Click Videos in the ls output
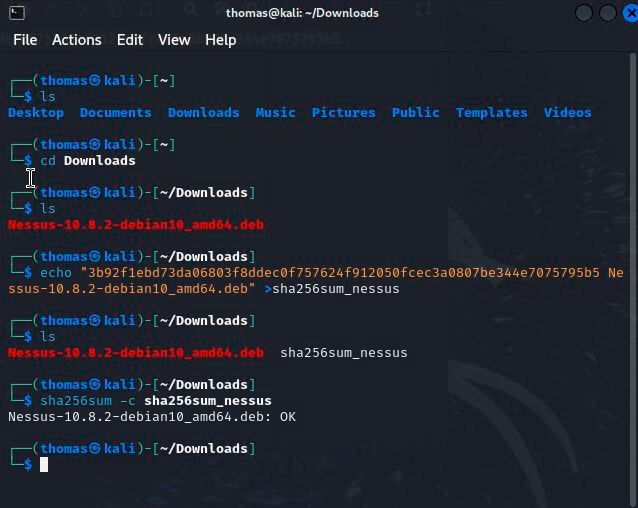 click(567, 113)
